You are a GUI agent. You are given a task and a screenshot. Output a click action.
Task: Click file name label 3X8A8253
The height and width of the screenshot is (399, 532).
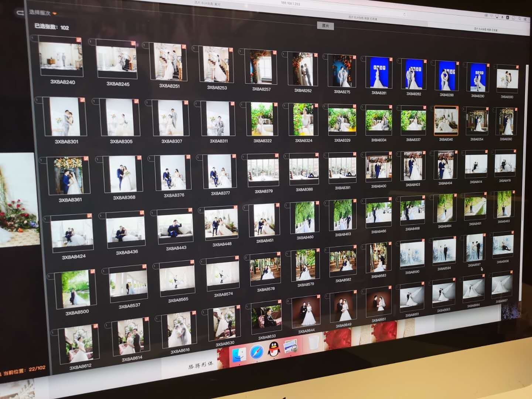pyautogui.click(x=217, y=88)
